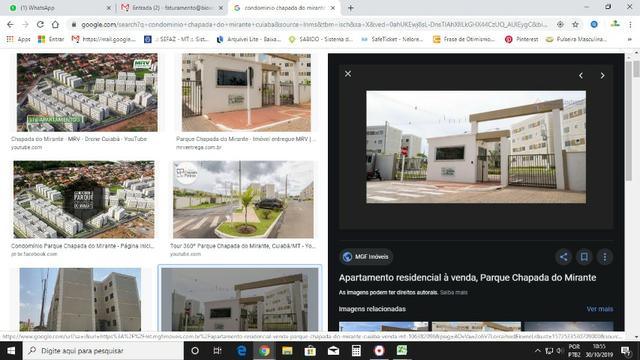640x360 pixels.
Task: Open File Explorer from taskbar
Action: (287, 351)
